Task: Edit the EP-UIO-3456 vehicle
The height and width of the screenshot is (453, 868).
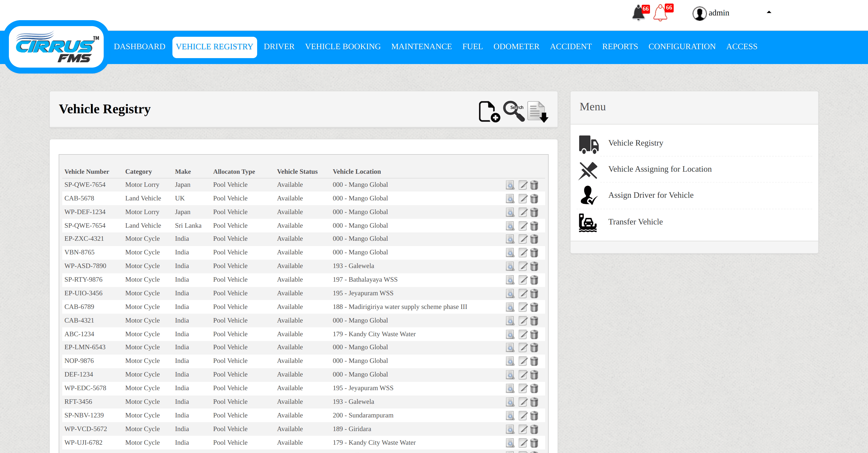Action: point(522,294)
